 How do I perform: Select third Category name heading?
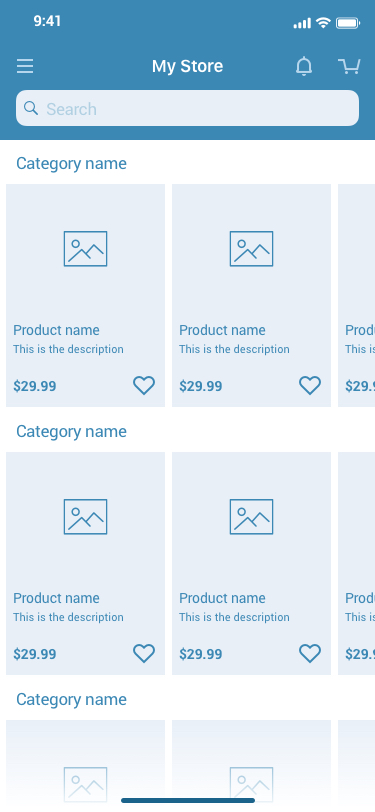(x=71, y=700)
